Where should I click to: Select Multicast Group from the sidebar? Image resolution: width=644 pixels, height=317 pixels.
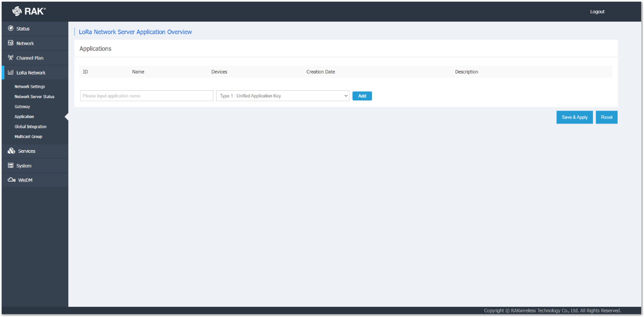(28, 137)
